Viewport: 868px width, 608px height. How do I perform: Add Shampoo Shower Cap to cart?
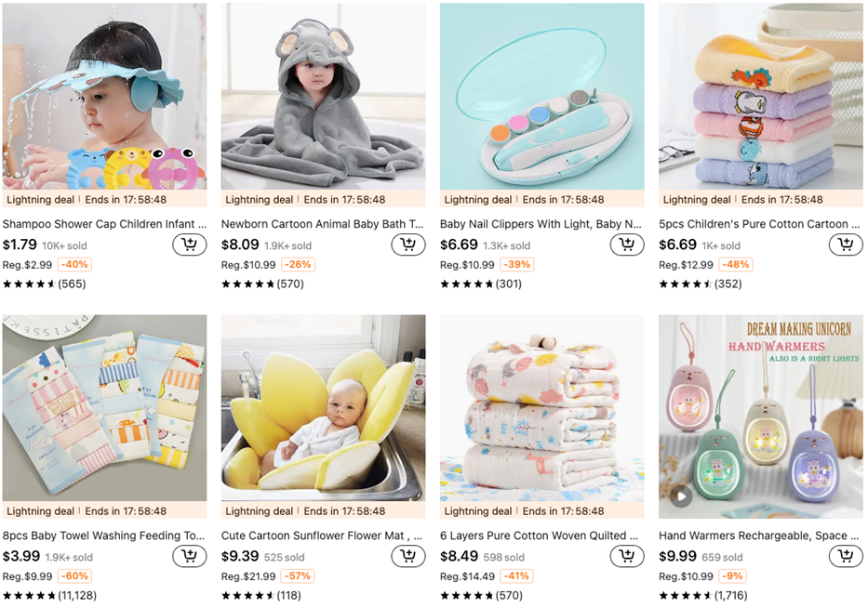189,244
